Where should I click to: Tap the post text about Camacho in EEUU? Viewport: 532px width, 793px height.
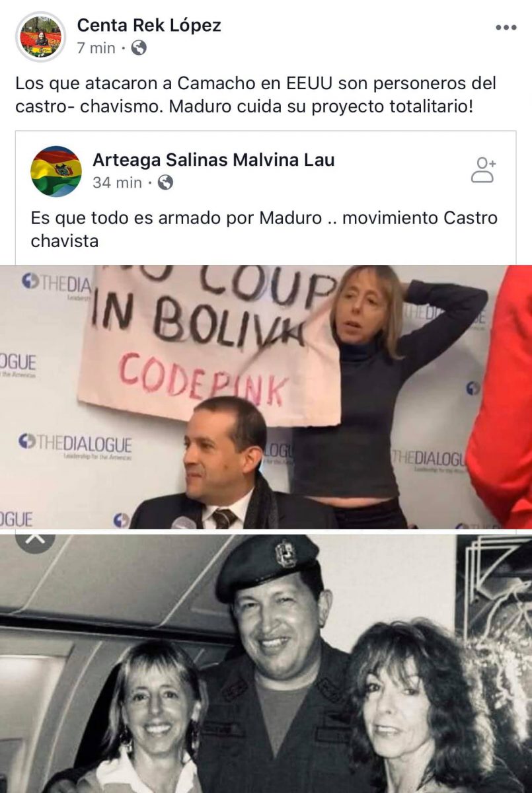(256, 95)
